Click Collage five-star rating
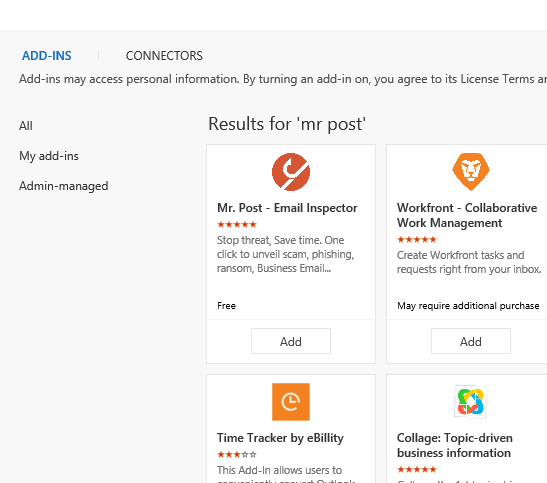Screen dimensions: 547x483 tap(417, 469)
